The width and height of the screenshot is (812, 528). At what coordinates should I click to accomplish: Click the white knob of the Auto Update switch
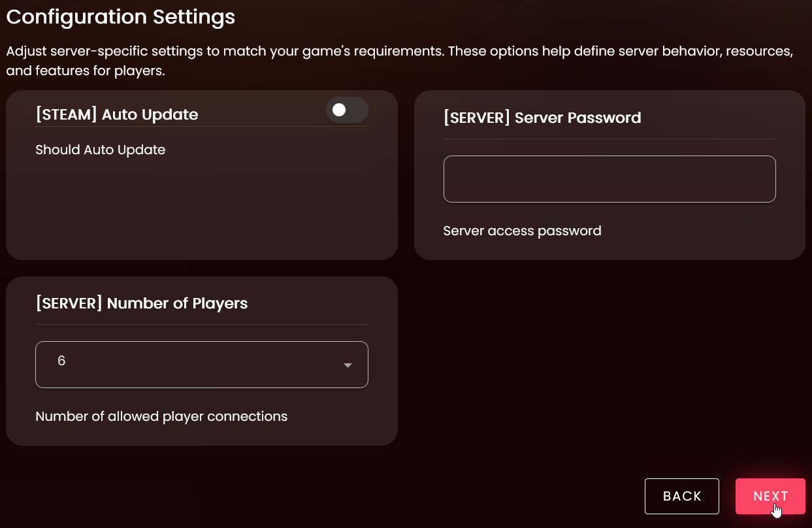tap(338, 110)
